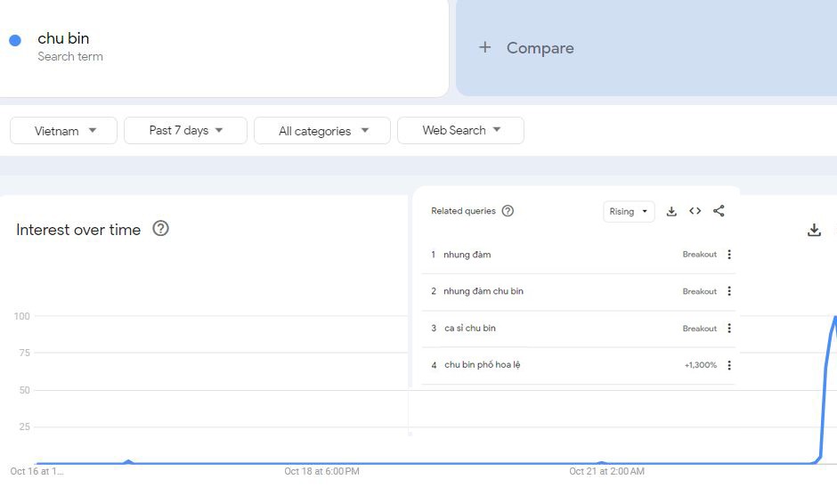
Task: Download the Interest over time chart
Action: point(814,231)
